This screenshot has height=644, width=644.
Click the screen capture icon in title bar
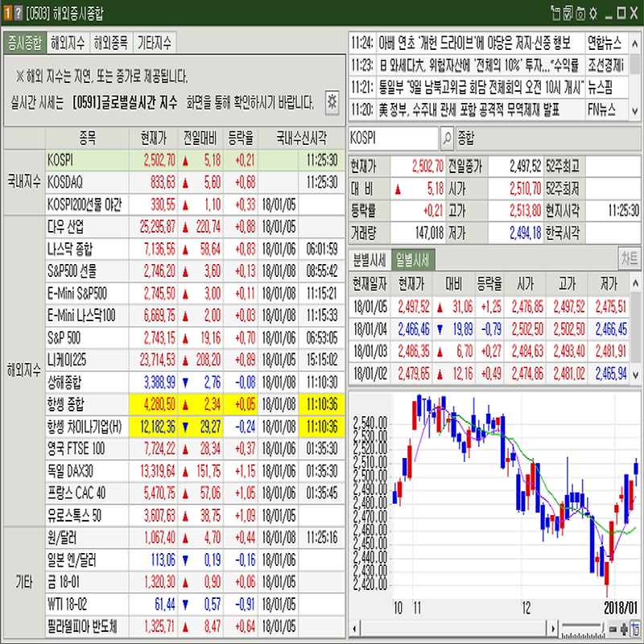(x=580, y=14)
